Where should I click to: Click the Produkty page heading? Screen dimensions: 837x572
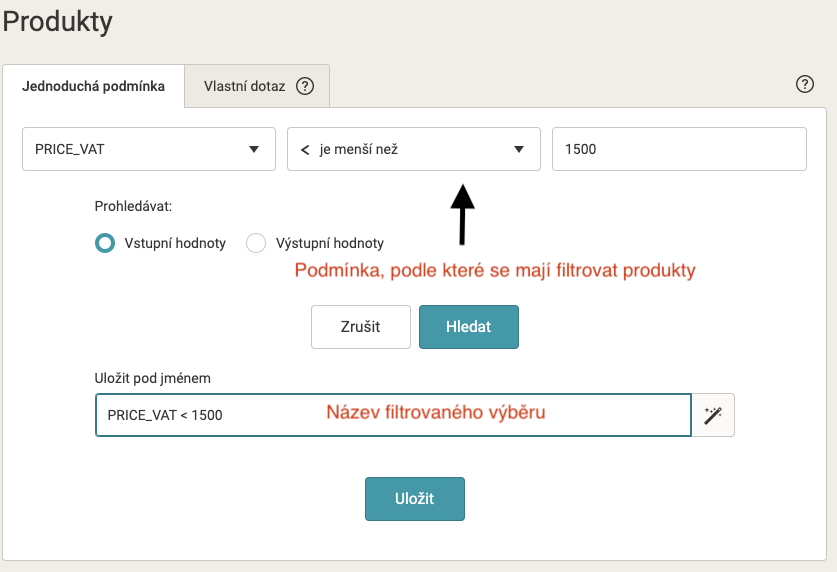(x=58, y=22)
